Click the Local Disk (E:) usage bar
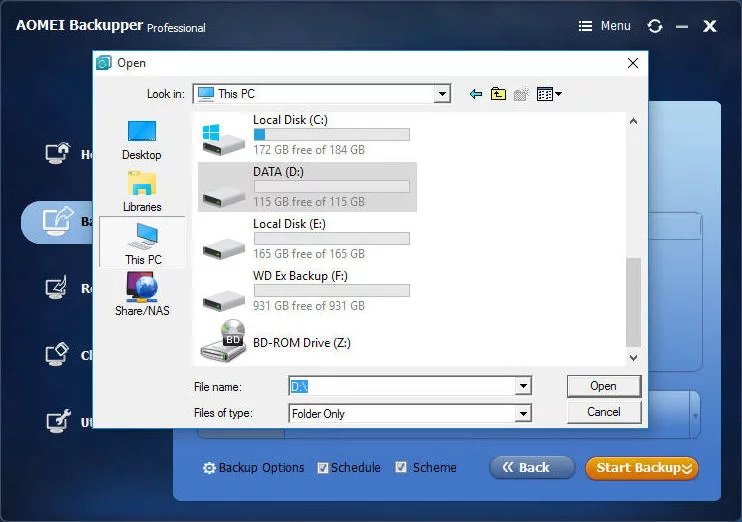Viewport: 742px width, 522px height. coord(332,238)
